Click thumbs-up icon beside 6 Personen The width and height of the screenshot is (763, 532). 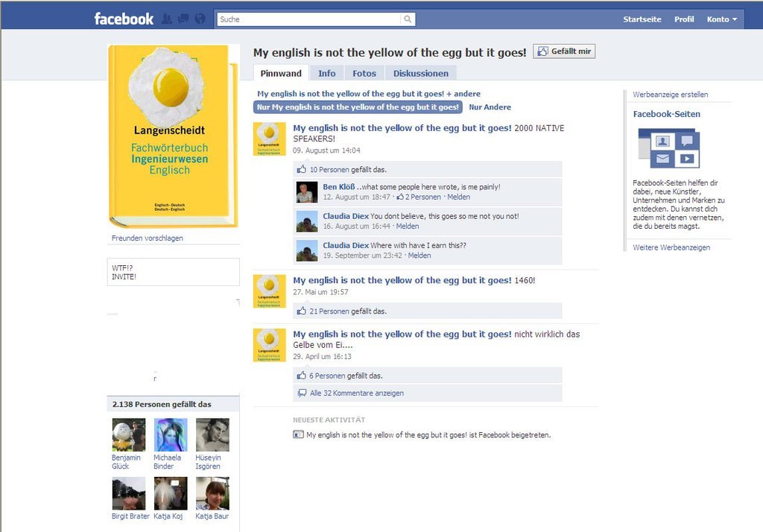point(302,376)
